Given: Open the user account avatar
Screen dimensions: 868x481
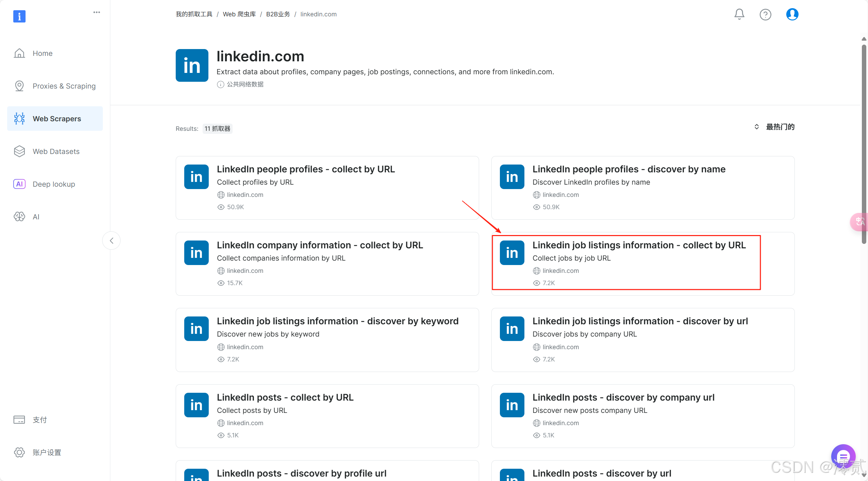Looking at the screenshot, I should (x=792, y=14).
